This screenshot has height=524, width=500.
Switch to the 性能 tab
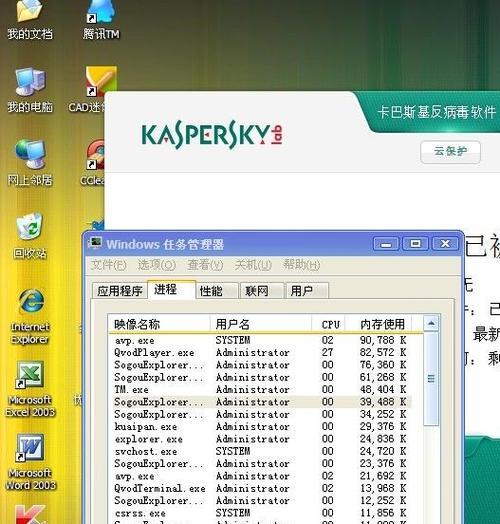(x=217, y=291)
